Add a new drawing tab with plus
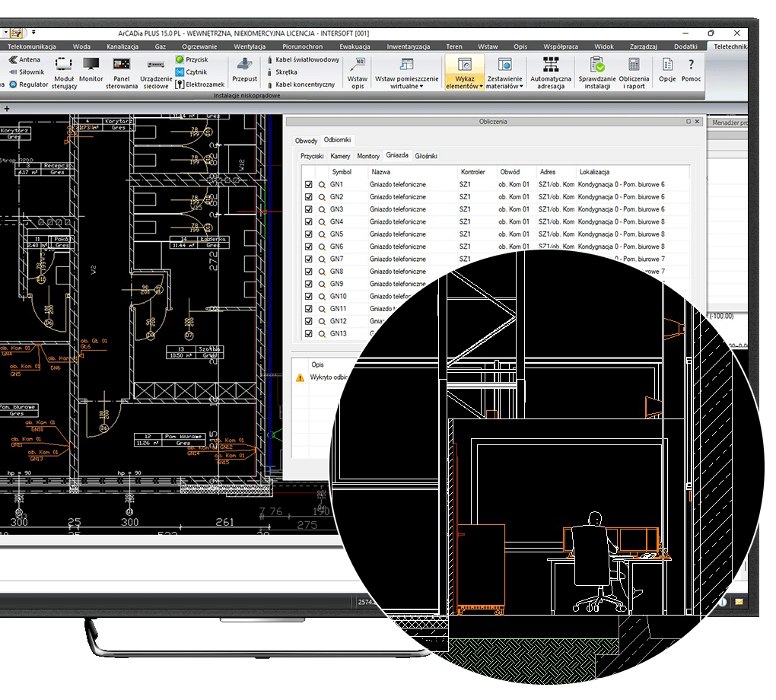776x700 pixels. pos(6,108)
